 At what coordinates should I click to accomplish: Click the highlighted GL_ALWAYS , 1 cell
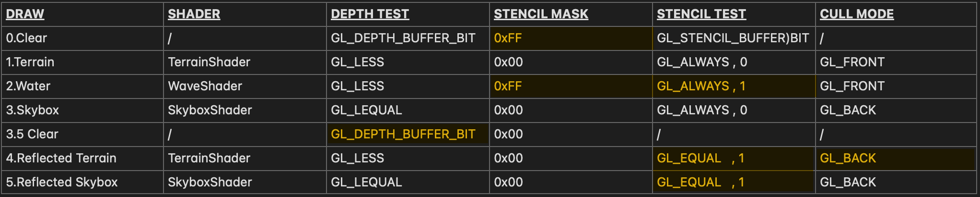coord(734,86)
